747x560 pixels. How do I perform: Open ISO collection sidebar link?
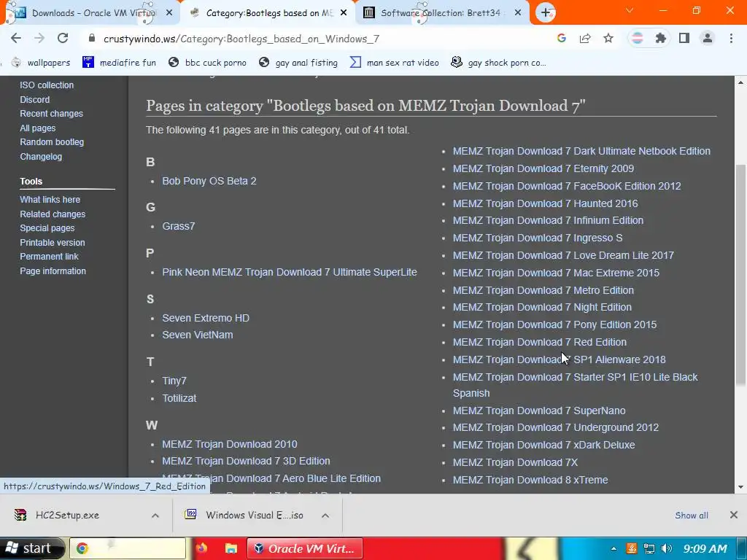tap(47, 85)
